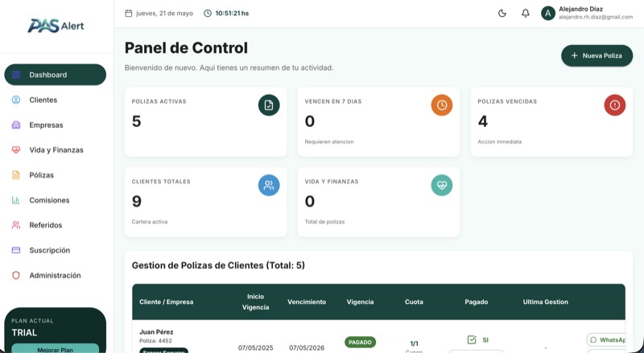Screen dimensions: 644x353
Task: Click the start date 07/05/2025
Action: (x=255, y=347)
